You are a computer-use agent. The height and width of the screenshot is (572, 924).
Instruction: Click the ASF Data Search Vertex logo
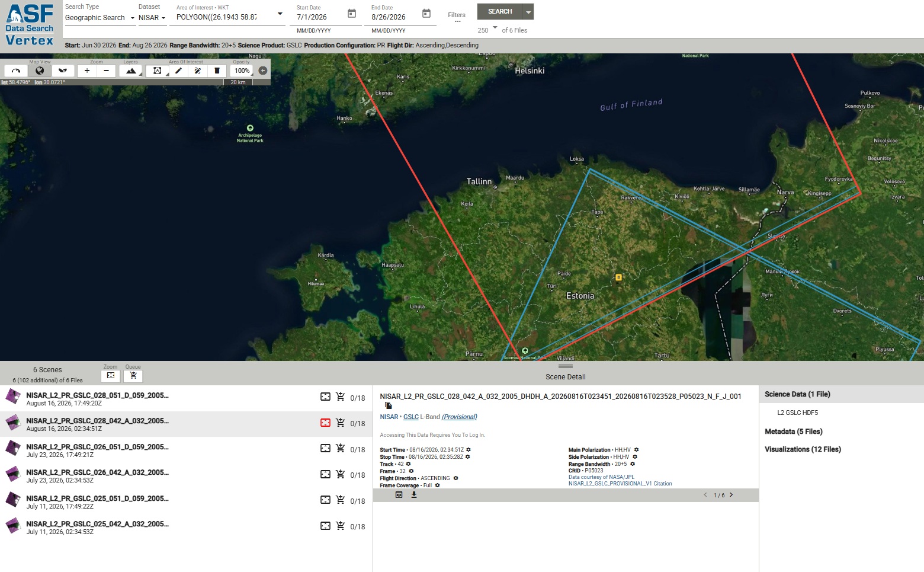point(30,25)
